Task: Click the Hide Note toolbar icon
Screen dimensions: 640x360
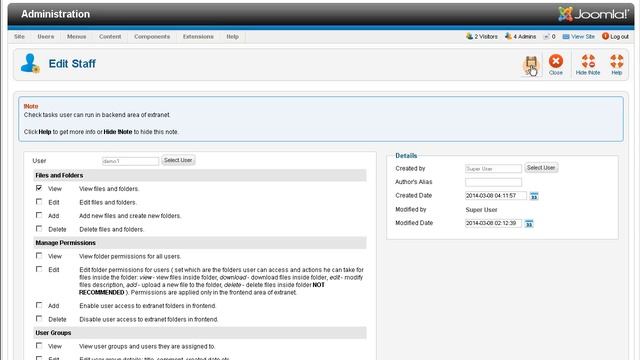Action: click(x=588, y=64)
